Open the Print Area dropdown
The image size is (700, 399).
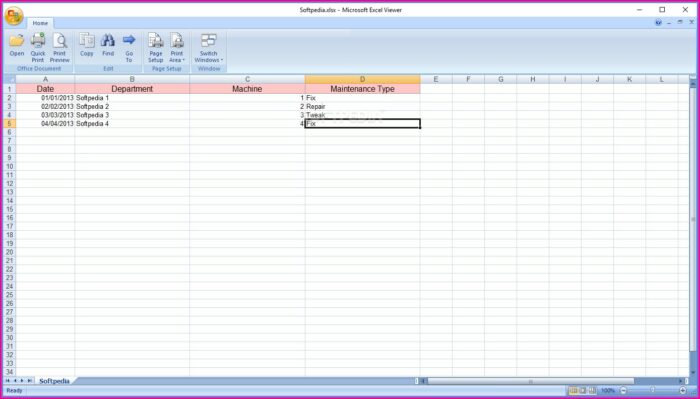click(x=177, y=47)
